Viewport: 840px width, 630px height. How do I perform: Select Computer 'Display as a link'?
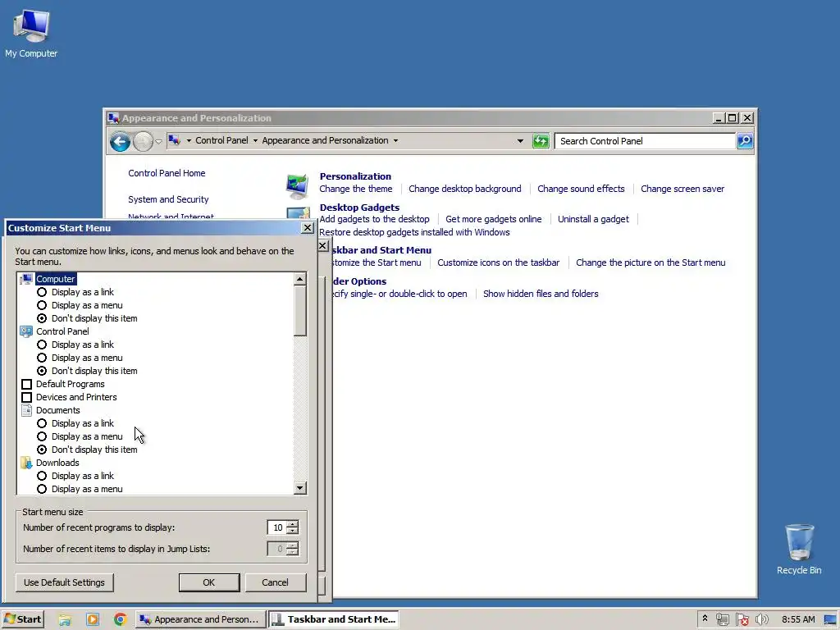coord(42,292)
